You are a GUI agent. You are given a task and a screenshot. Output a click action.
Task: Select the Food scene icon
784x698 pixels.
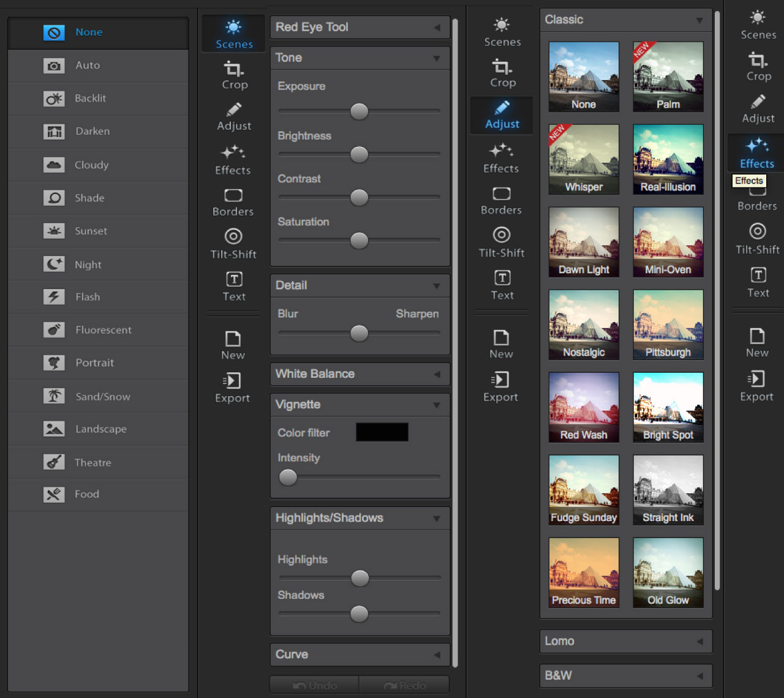click(x=54, y=494)
